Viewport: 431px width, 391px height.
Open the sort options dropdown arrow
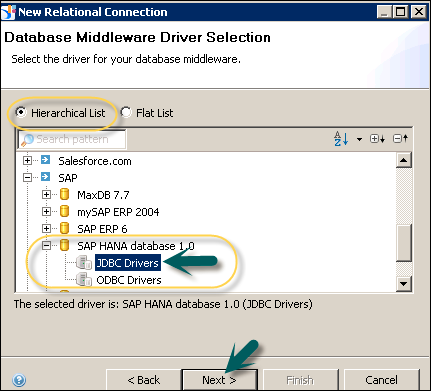coord(359,139)
